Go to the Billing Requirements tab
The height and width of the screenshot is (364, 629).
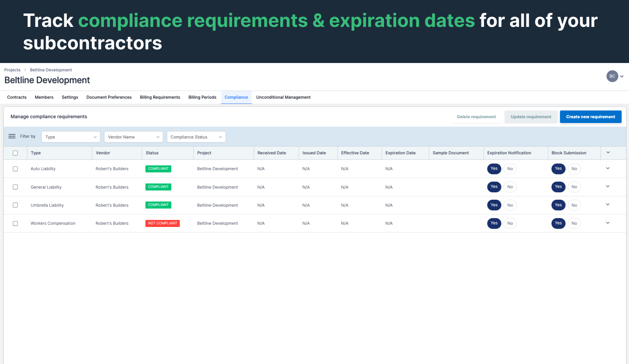[160, 97]
